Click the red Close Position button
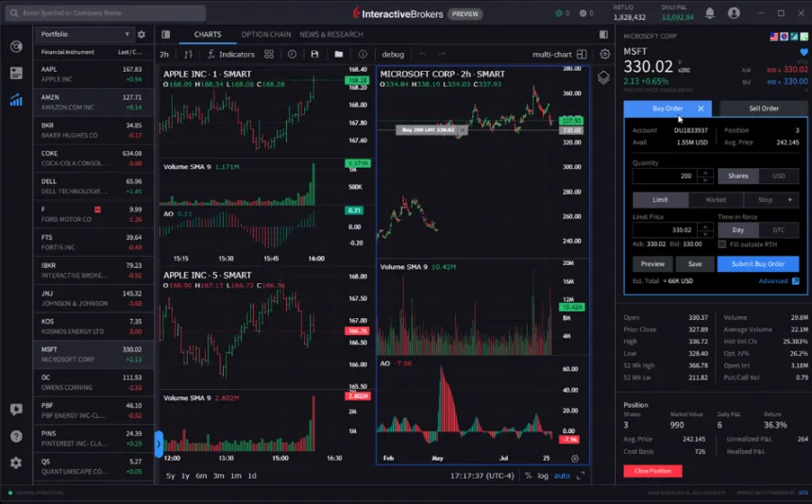This screenshot has height=504, width=812. (x=652, y=471)
